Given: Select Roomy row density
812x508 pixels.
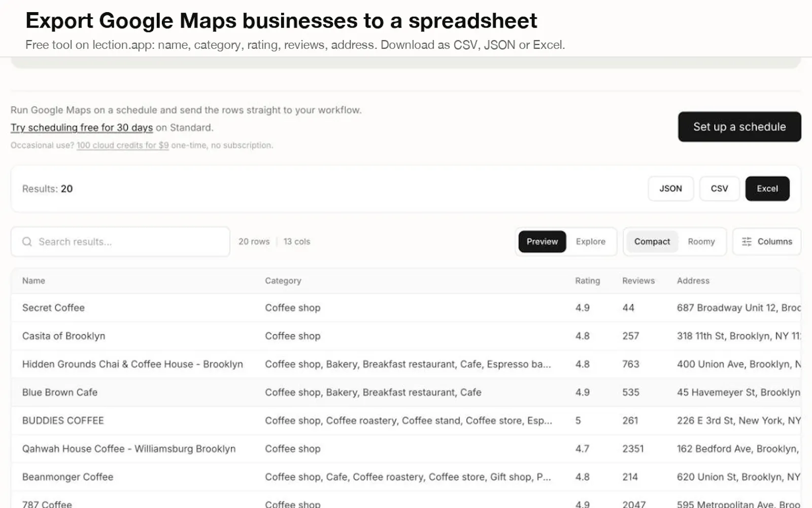Looking at the screenshot, I should coord(701,242).
